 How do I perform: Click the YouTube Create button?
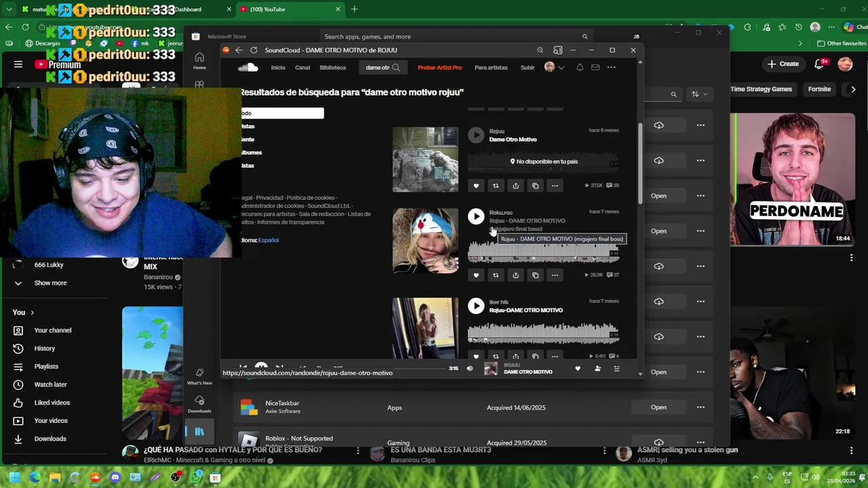(x=783, y=64)
